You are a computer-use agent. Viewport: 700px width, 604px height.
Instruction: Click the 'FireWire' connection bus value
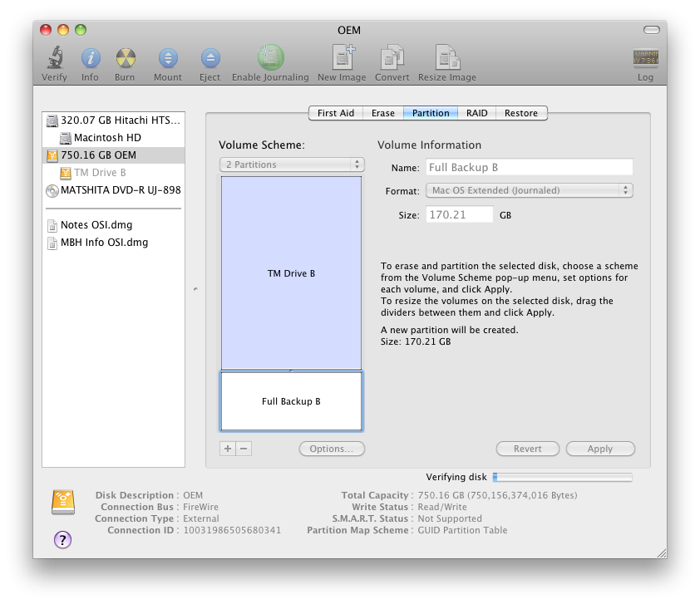tap(201, 507)
